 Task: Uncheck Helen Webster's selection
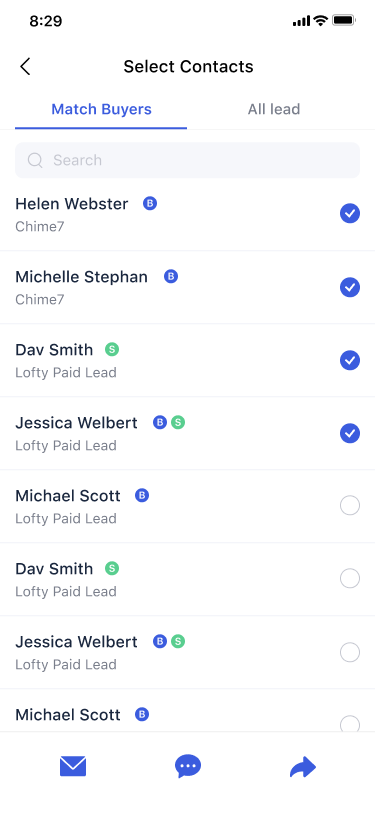[350, 213]
